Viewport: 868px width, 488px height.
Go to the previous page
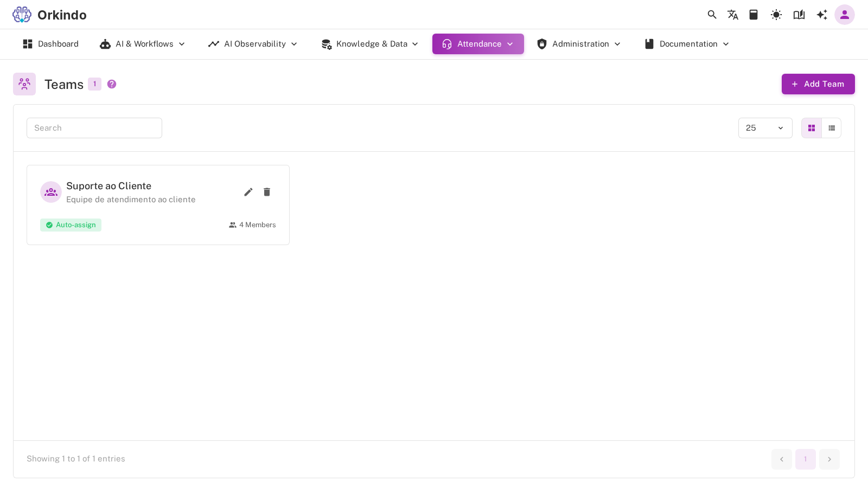click(782, 459)
